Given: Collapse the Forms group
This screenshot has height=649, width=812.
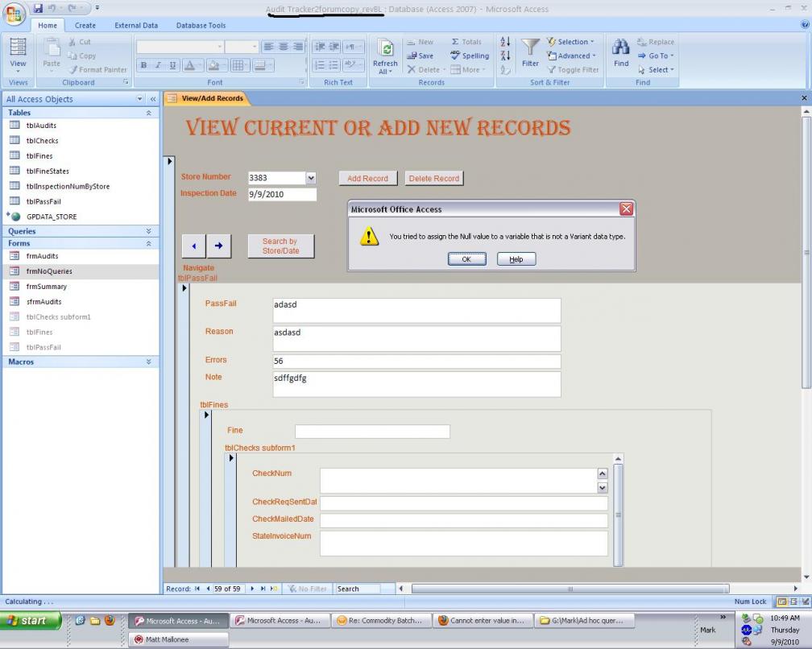Looking at the screenshot, I should tap(148, 243).
